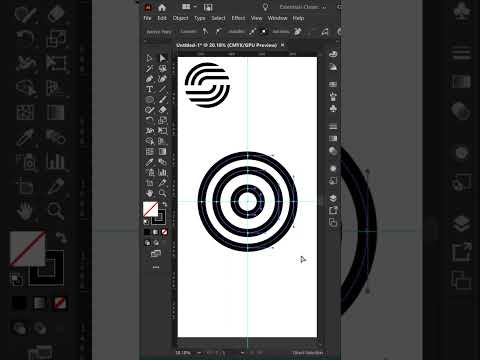The width and height of the screenshot is (480, 360).
Task: Activate the Type tool
Action: [149, 89]
